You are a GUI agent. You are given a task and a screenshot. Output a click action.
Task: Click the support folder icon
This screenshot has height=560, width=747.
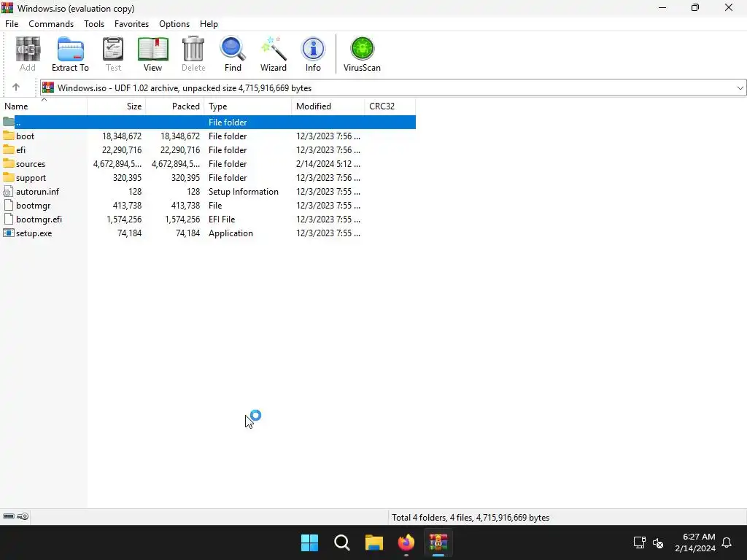pyautogui.click(x=9, y=177)
